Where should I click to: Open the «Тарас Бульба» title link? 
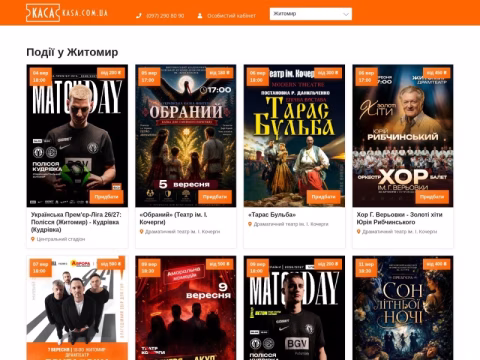tap(272, 215)
